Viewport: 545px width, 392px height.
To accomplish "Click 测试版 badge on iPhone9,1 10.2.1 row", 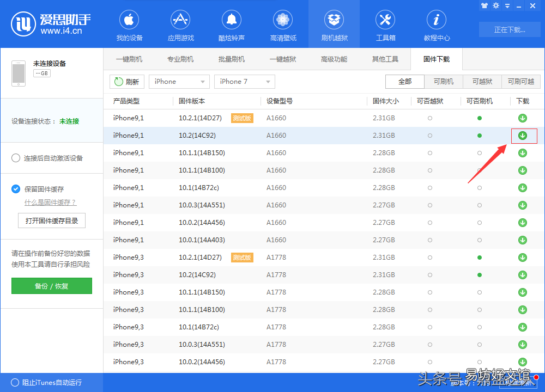I will click(242, 118).
